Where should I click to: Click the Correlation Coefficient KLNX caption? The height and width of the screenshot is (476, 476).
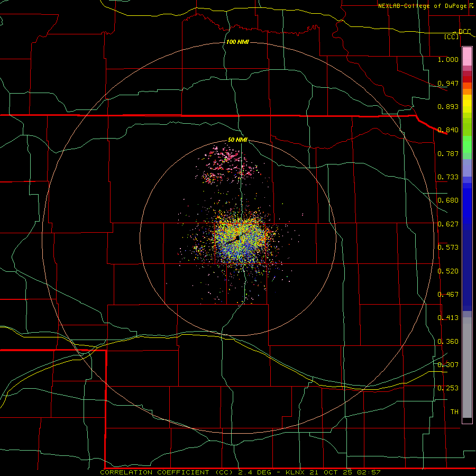[240, 472]
